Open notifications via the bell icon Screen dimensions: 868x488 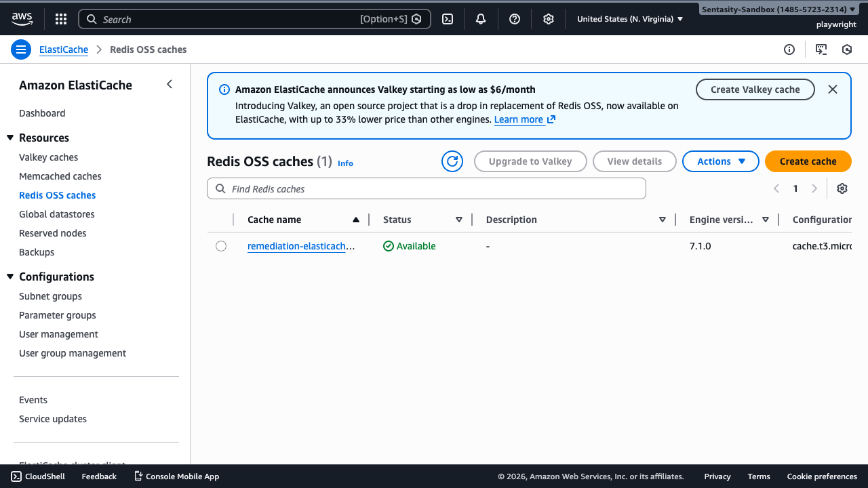pos(480,18)
